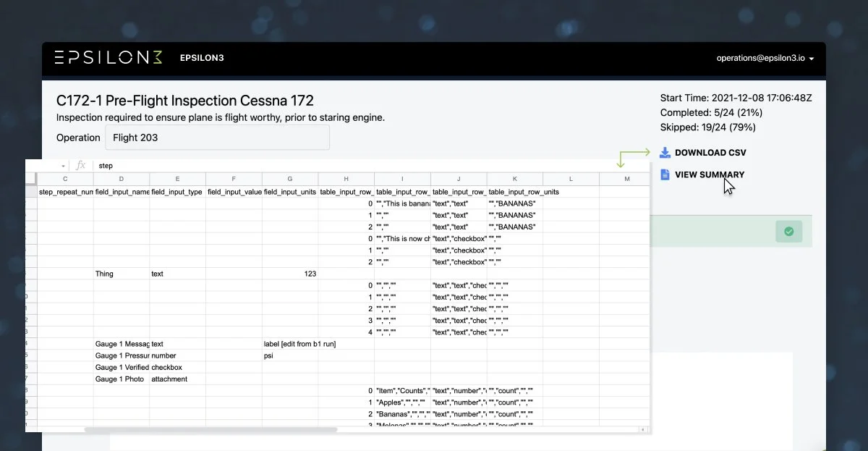Select the 'text' type cell in Thing row
Viewport: 868px width, 451px height.
pos(178,274)
